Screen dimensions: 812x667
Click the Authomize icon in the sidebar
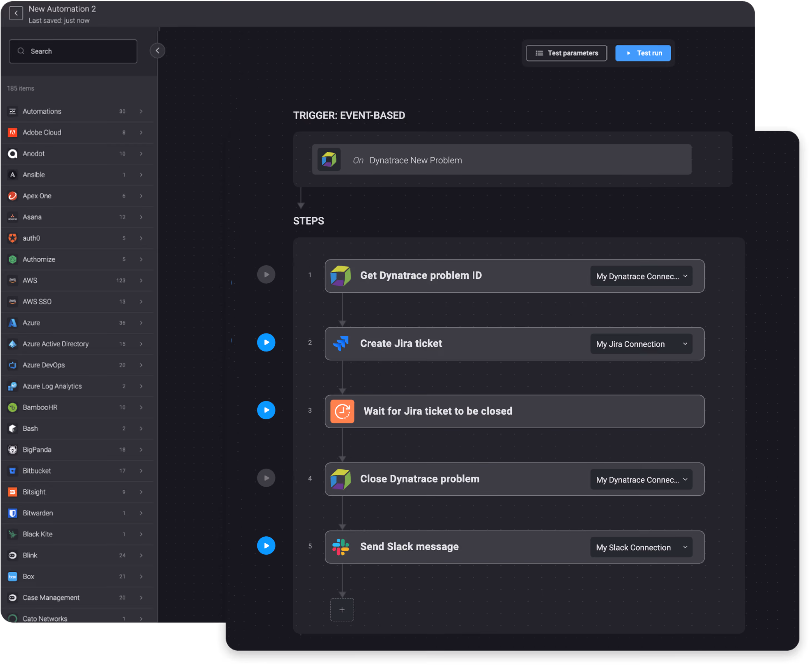coord(13,259)
